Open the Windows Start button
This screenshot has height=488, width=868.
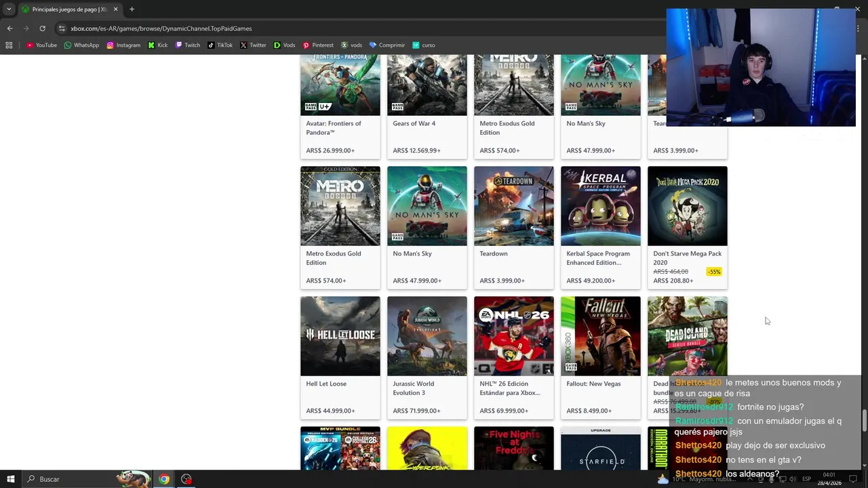[10, 479]
